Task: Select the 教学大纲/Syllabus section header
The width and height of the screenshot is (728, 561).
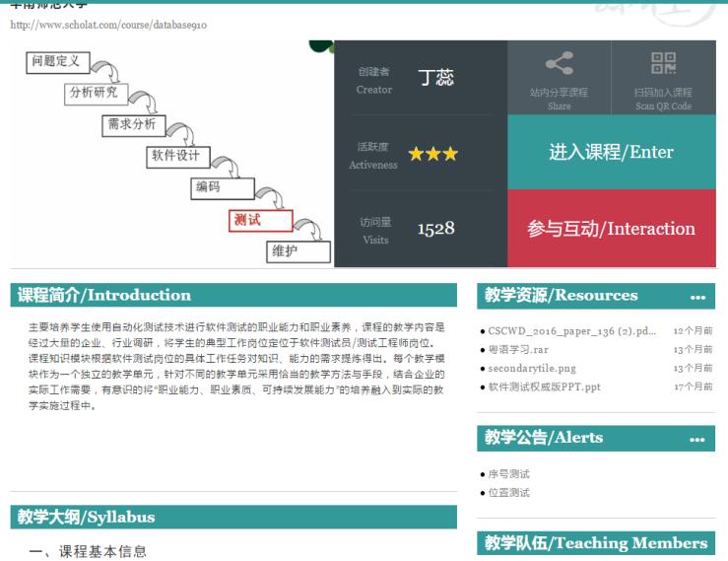Action: coord(87,517)
